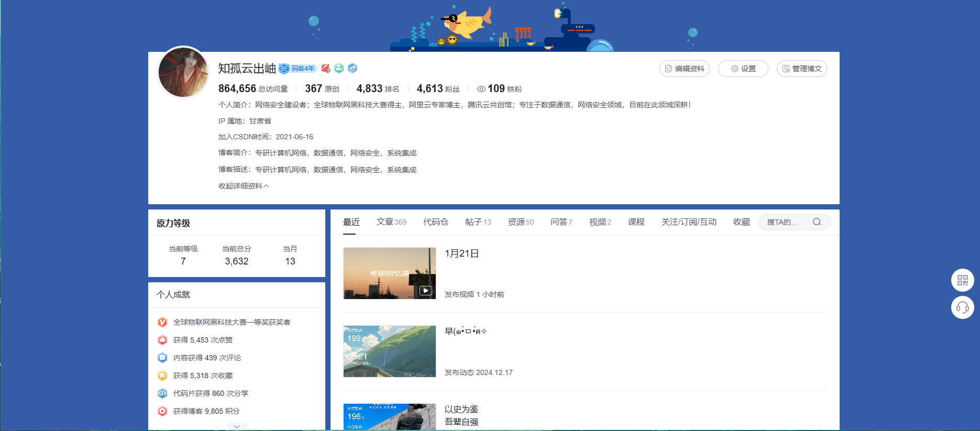The image size is (980, 431).
Task: Click the 码龄4年 code-age badge
Action: coord(298,69)
